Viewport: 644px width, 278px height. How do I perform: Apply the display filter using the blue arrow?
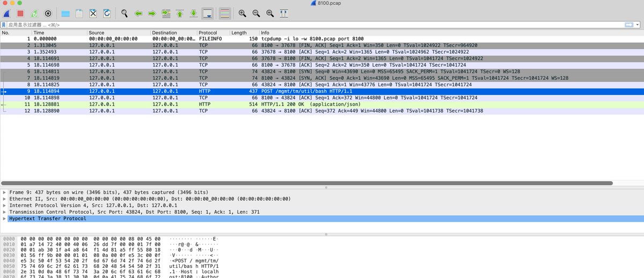[629, 25]
